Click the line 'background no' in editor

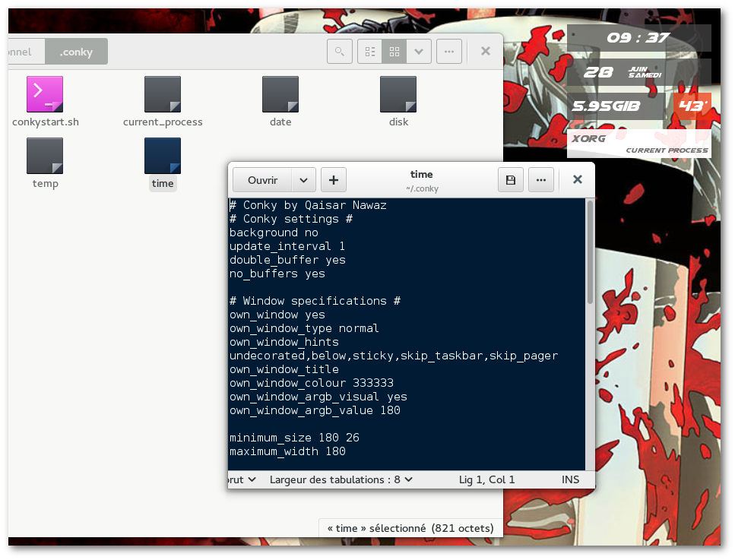[274, 233]
